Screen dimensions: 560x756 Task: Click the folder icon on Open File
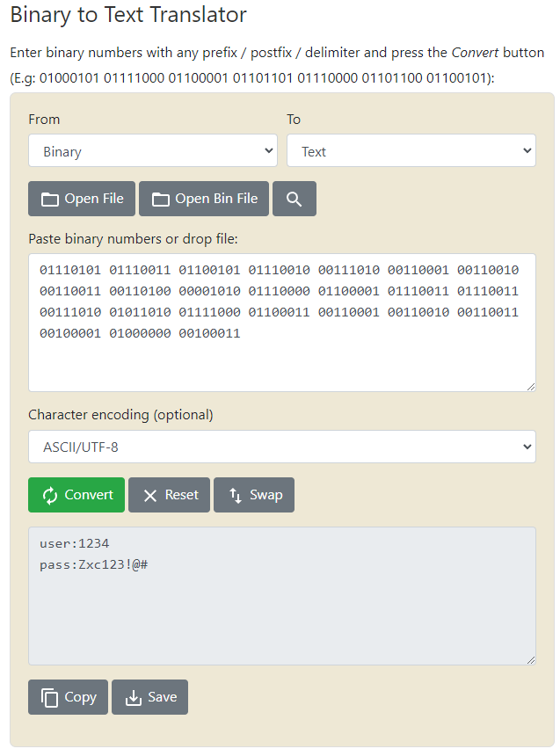coord(50,200)
